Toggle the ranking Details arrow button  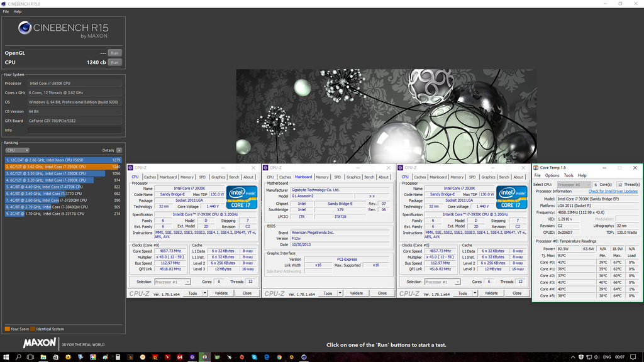pyautogui.click(x=119, y=150)
